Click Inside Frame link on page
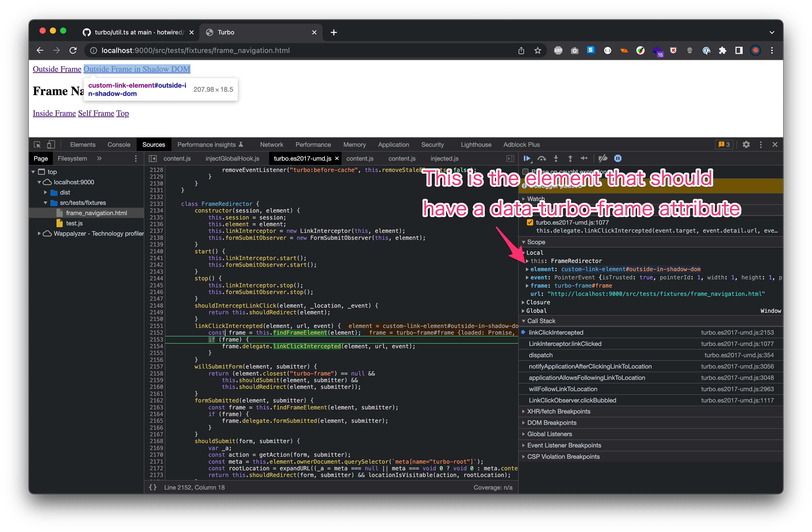 (54, 113)
